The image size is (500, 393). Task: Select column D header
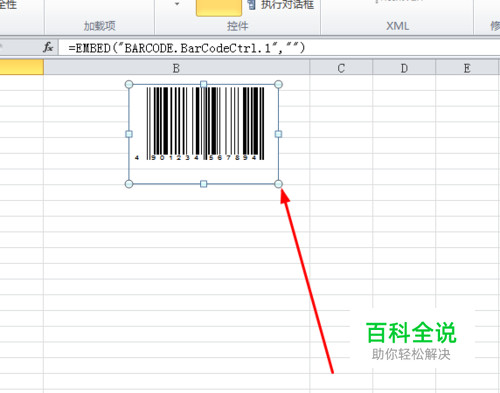pyautogui.click(x=404, y=68)
